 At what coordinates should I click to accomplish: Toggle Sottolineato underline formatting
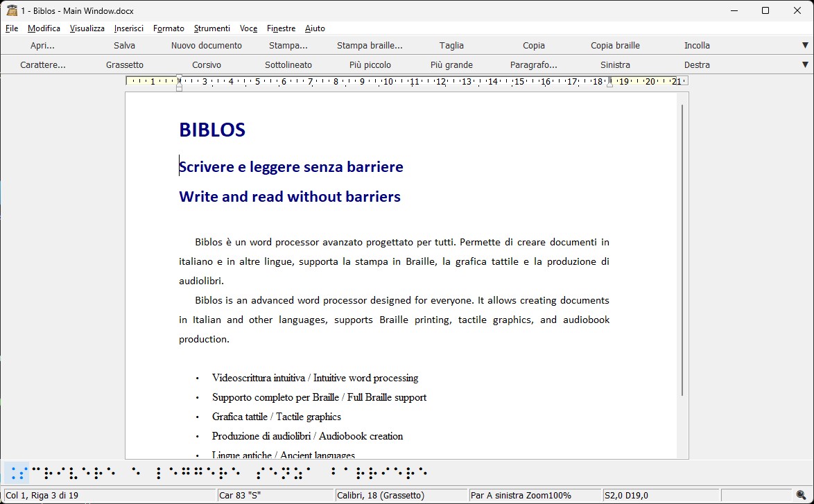(288, 65)
